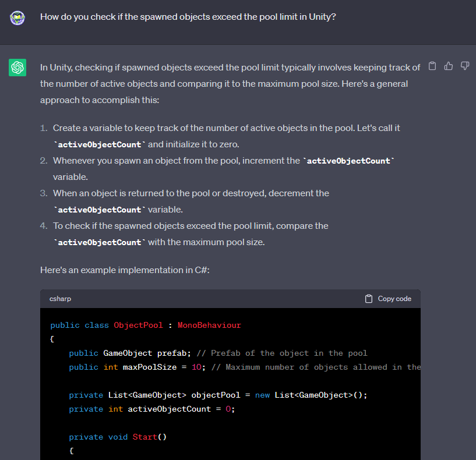This screenshot has height=460, width=476.
Task: Click the objectPool List declaration line
Action: [x=218, y=395]
